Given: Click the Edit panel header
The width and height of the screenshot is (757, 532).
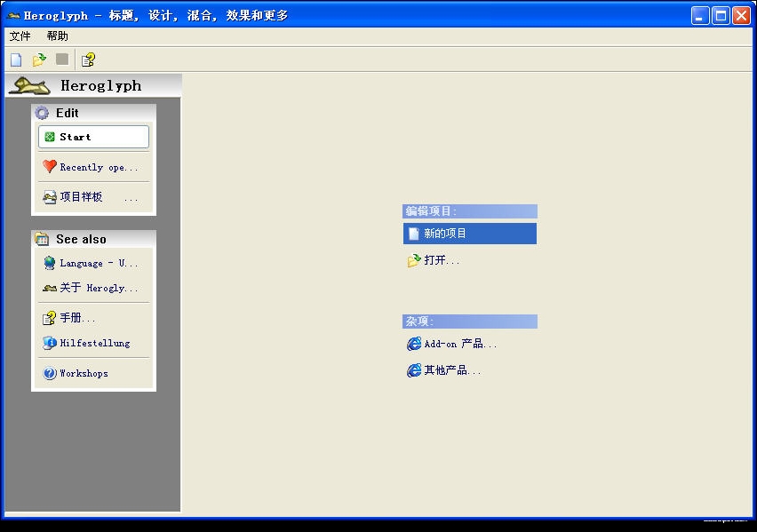Looking at the screenshot, I should coord(94,113).
